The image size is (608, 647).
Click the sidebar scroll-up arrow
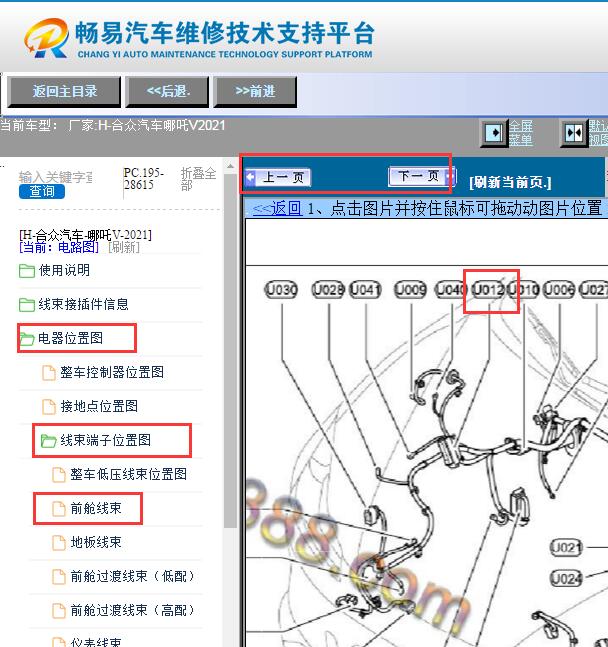230,166
